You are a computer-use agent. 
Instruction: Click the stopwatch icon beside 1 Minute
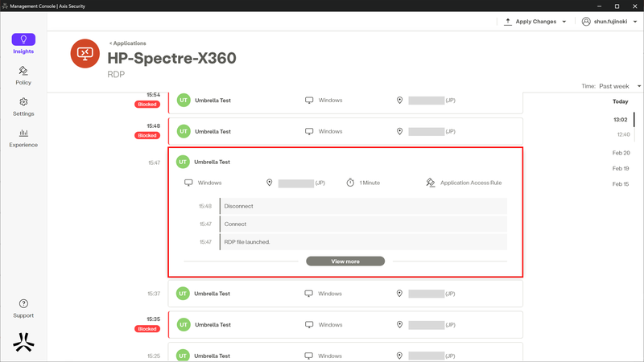pyautogui.click(x=350, y=183)
